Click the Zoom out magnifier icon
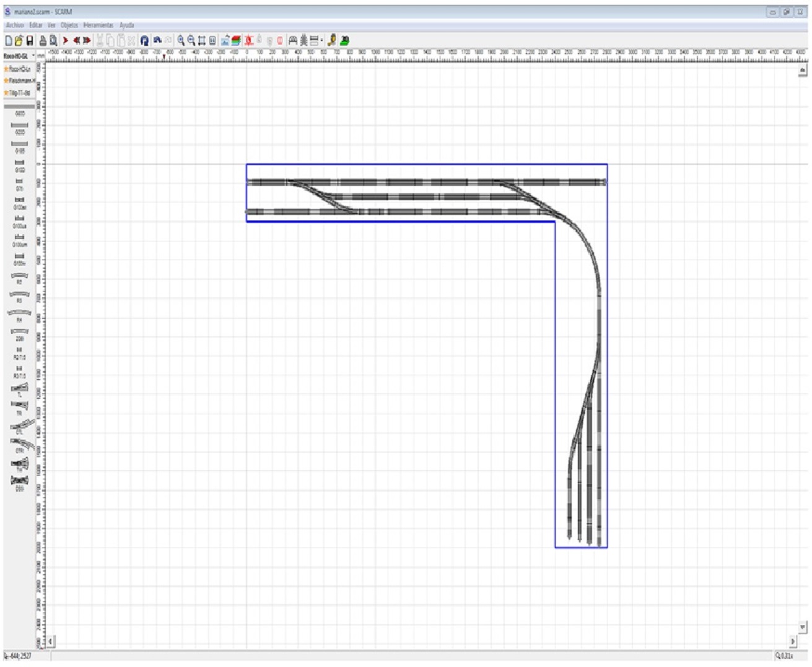Viewport: 812px width, 667px height. (191, 40)
